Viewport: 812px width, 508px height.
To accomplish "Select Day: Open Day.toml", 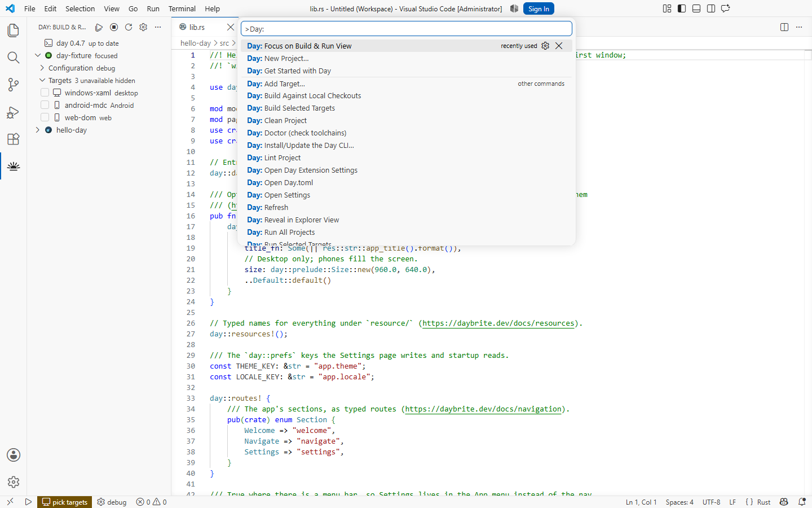I will click(406, 182).
